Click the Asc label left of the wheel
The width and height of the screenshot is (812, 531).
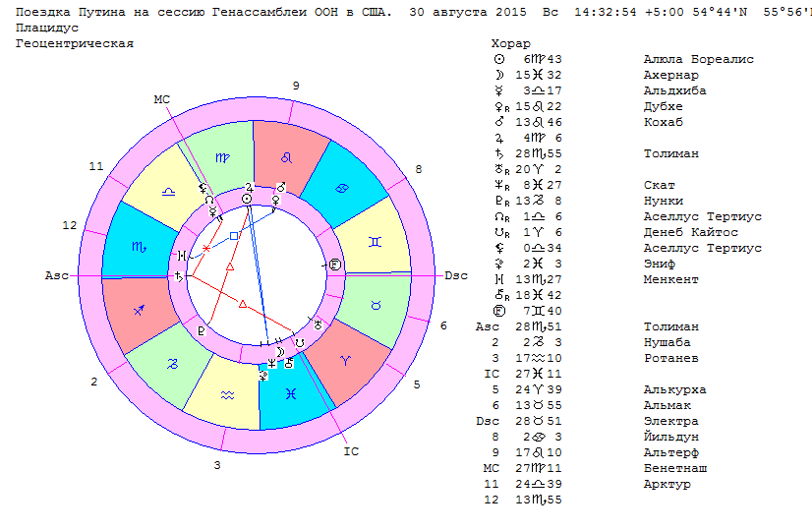[56, 275]
